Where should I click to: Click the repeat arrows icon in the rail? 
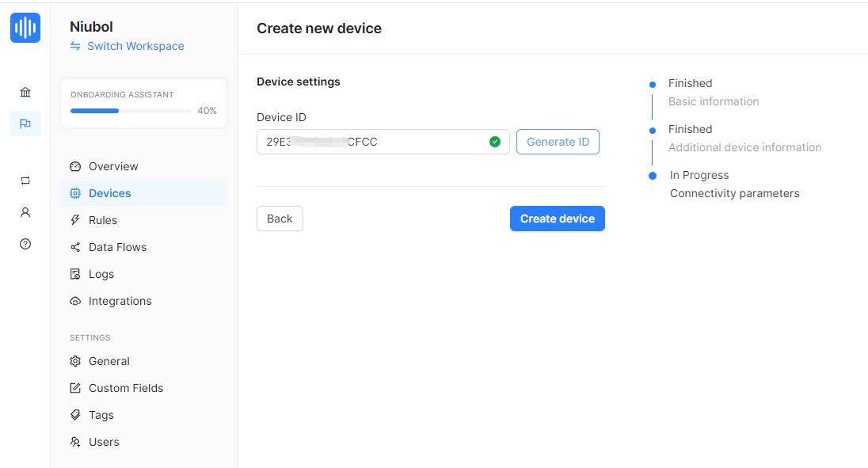25,180
